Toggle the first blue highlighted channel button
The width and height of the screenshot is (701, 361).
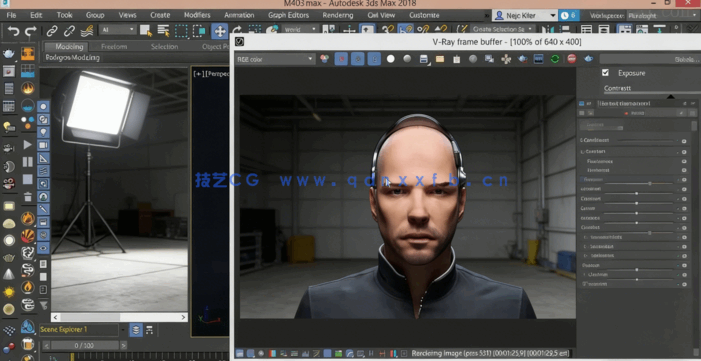coord(342,59)
